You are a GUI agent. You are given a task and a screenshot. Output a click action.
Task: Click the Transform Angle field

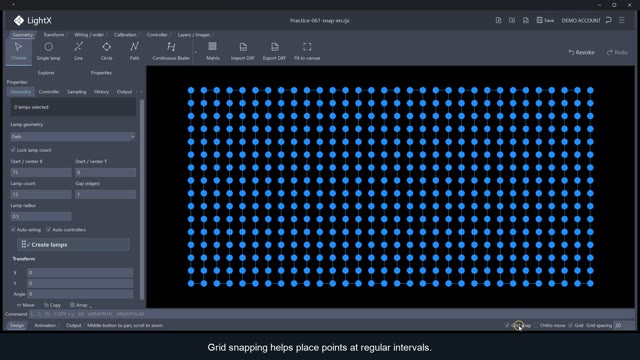point(80,294)
